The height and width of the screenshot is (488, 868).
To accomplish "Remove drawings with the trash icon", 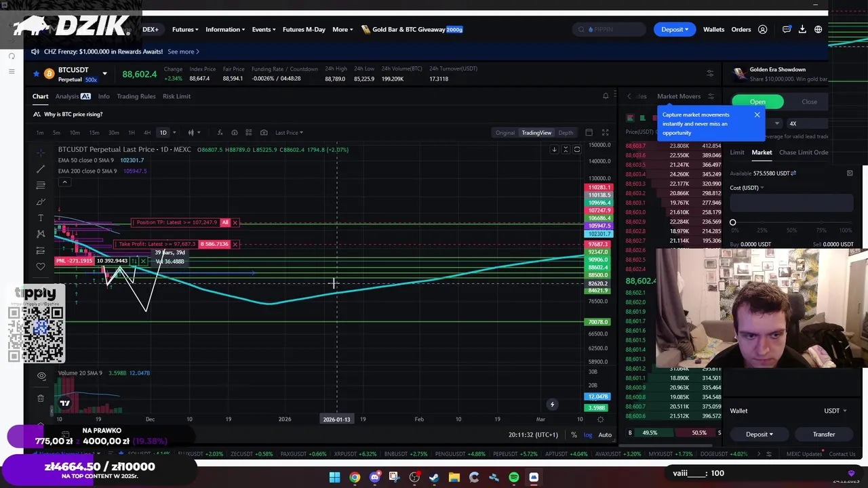I will point(41,398).
